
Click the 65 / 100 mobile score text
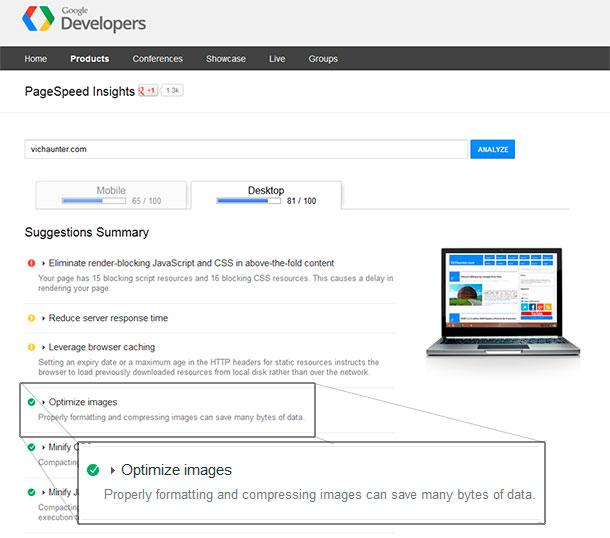tap(147, 201)
